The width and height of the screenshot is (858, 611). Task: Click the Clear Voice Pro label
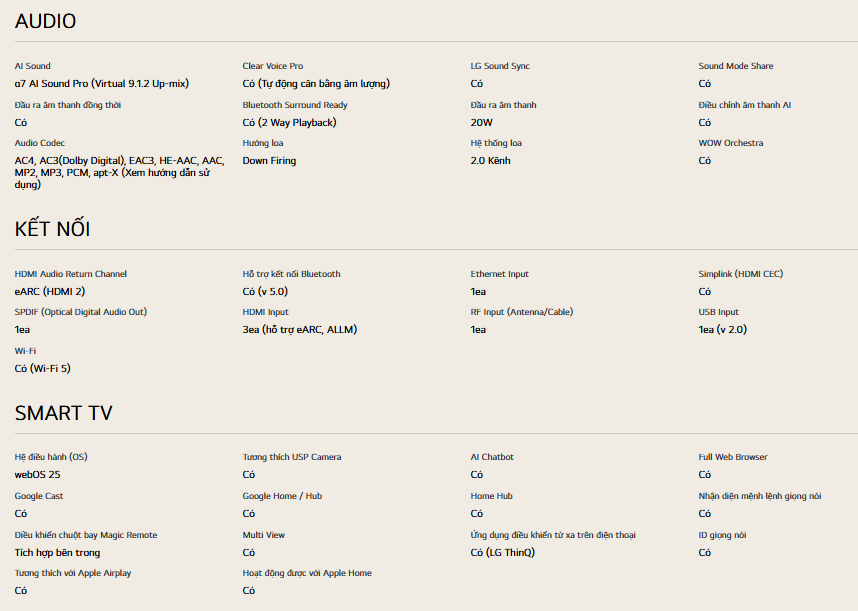pyautogui.click(x=272, y=66)
